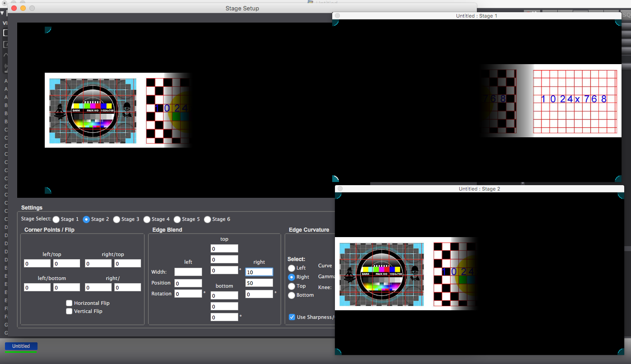Click test pattern image in Stage 2 window
631x364 pixels.
(x=382, y=274)
